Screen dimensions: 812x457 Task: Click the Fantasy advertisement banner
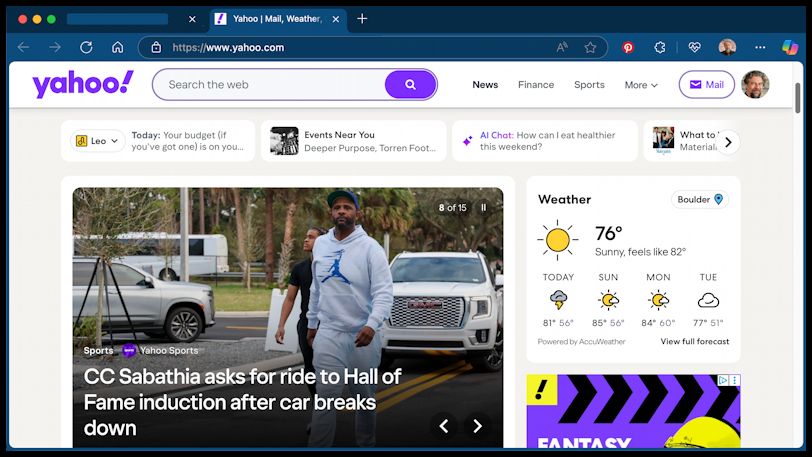pos(633,411)
